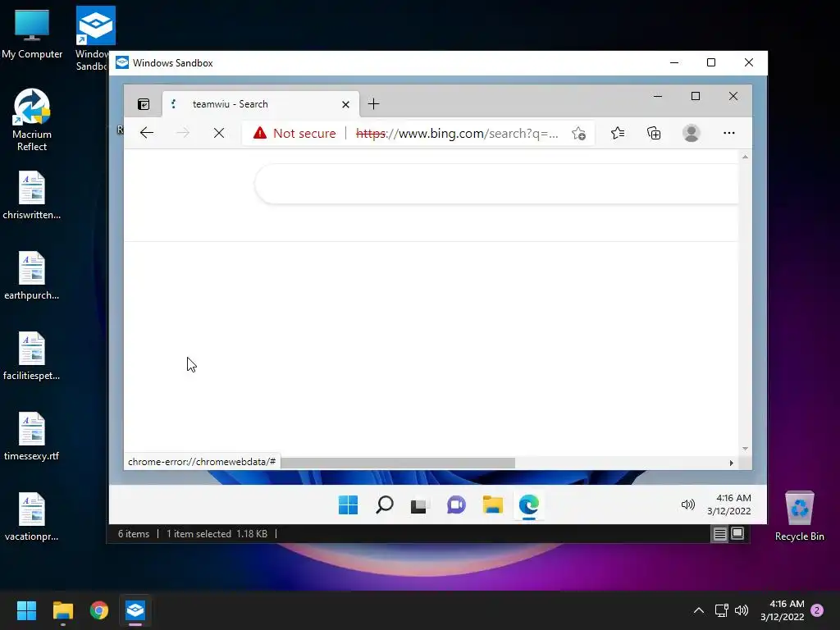The width and height of the screenshot is (840, 630).
Task: Select the facilitiespet file on desktop
Action: point(32,356)
